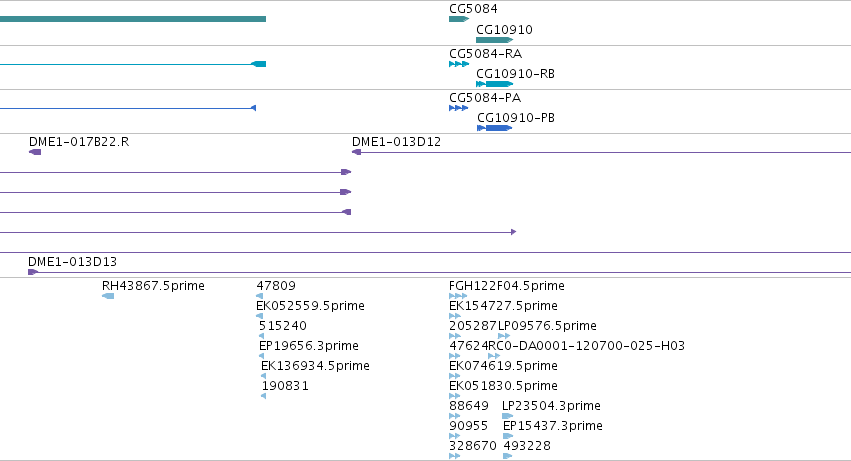Click the 47809 EST label
The width and height of the screenshot is (851, 461).
click(276, 286)
